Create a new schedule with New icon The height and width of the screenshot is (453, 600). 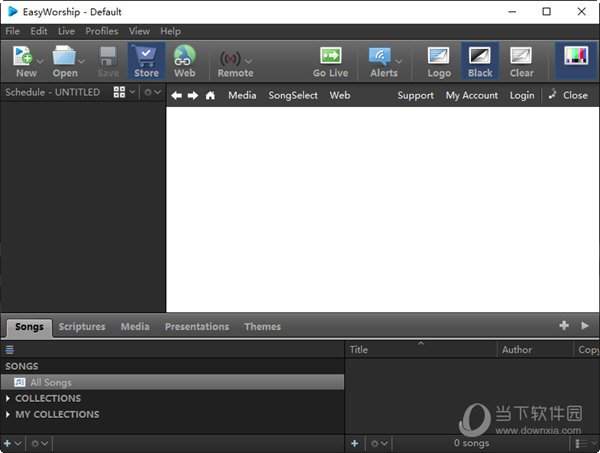[23, 55]
